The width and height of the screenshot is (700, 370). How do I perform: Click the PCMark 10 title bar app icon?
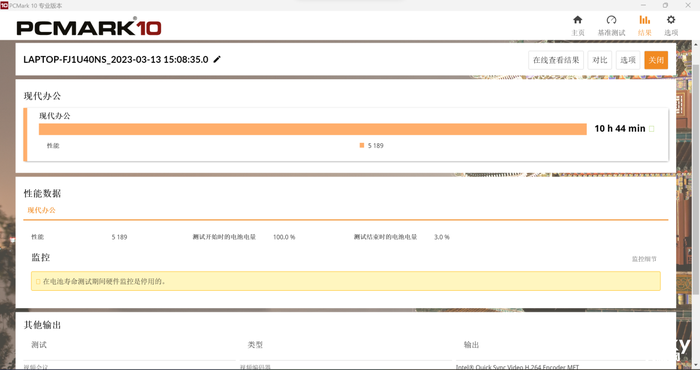(x=4, y=5)
